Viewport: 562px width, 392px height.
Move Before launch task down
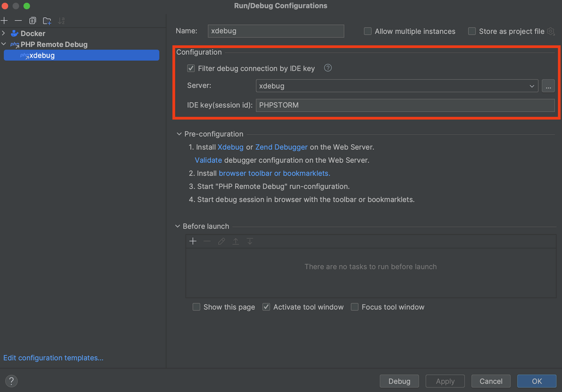250,241
